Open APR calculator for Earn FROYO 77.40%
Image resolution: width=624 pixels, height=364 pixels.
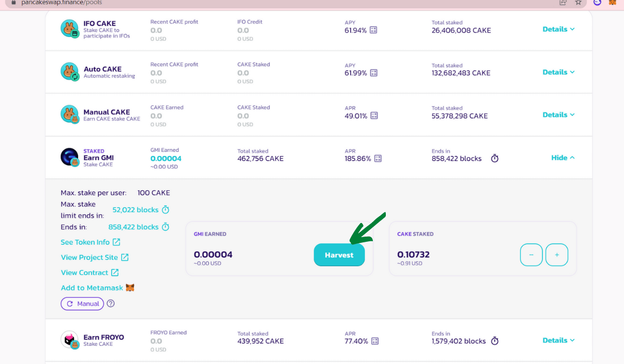[x=375, y=341]
